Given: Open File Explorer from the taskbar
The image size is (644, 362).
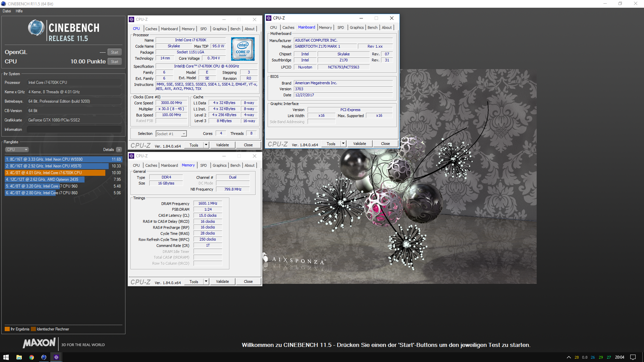Looking at the screenshot, I should (19, 357).
